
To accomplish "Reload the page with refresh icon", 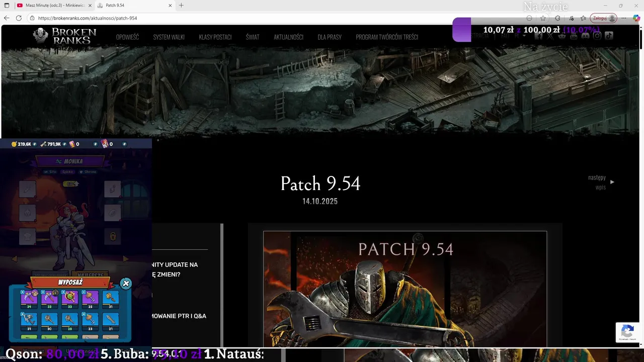I will [x=19, y=18].
